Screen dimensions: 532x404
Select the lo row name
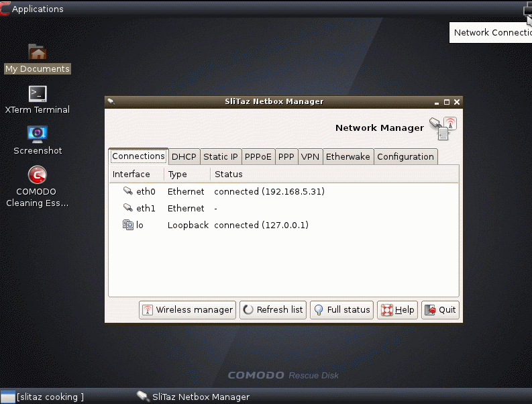140,225
